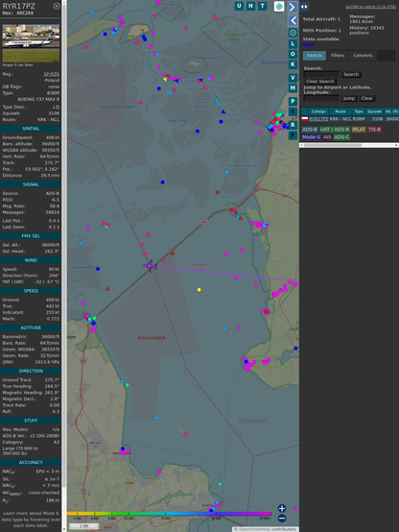Switch to the Columns tab

tap(363, 56)
